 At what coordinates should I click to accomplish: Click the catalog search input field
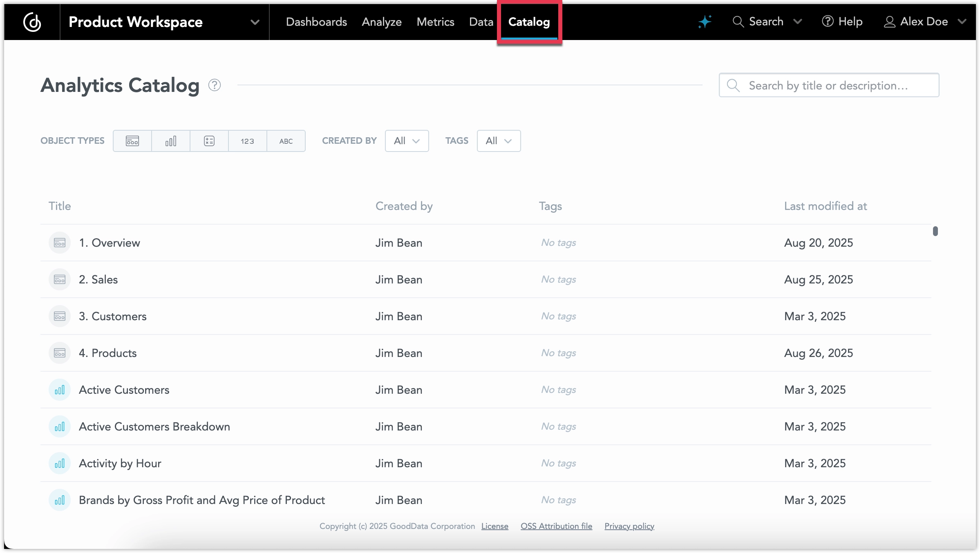tap(829, 85)
